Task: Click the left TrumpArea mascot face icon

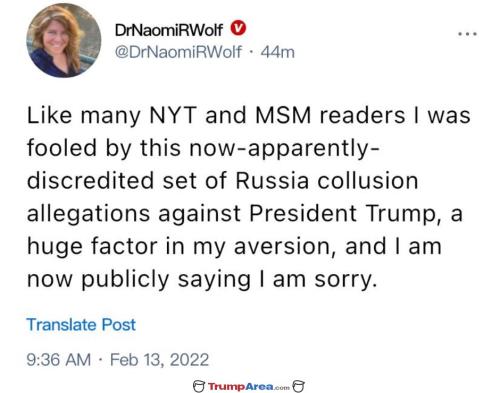Action: (x=199, y=386)
